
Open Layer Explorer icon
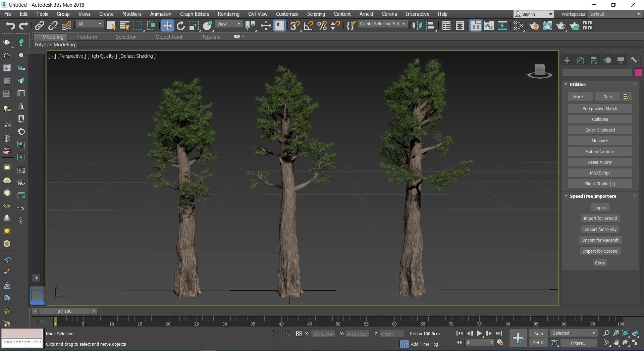pos(460,26)
